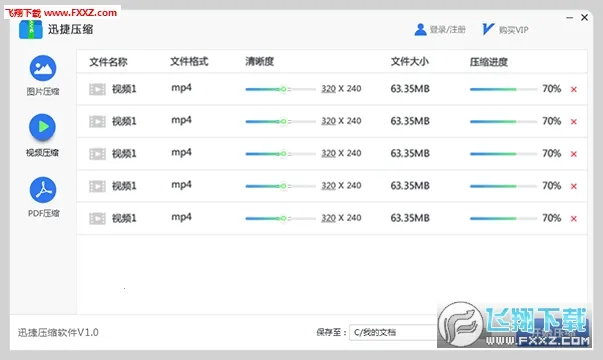Select the 视频1 file name in the fourth row
This screenshot has width=603, height=360.
pos(124,186)
